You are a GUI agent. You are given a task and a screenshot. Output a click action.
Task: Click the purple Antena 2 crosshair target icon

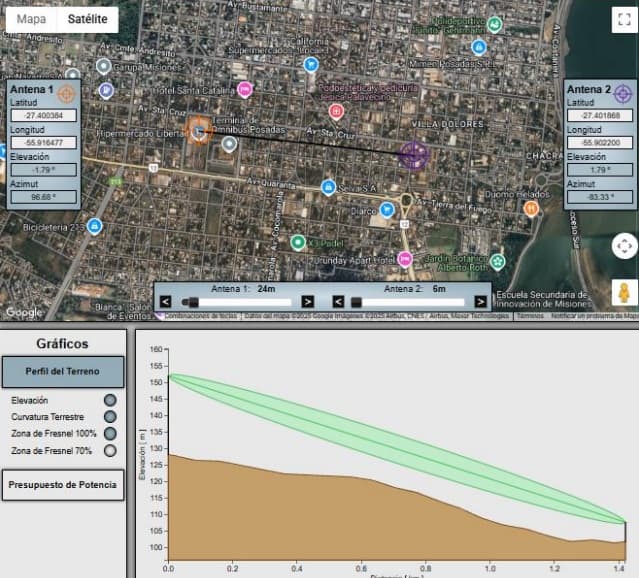coord(623,94)
